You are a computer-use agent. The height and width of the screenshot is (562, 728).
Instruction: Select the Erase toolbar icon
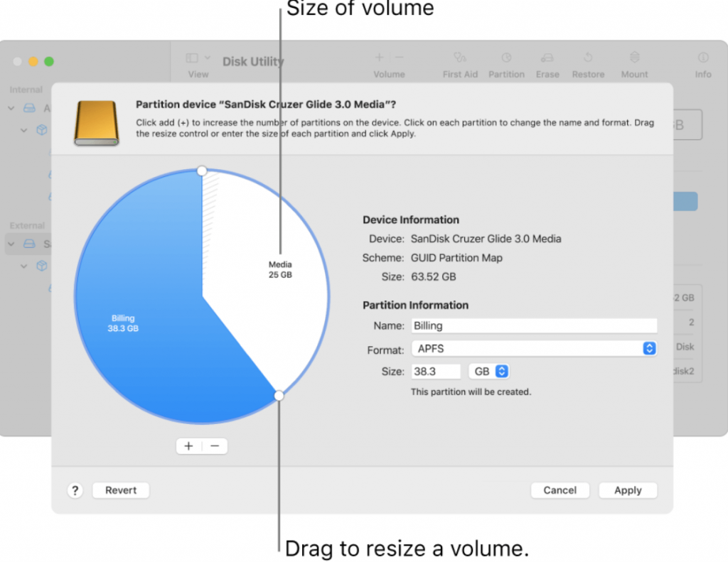pyautogui.click(x=547, y=58)
